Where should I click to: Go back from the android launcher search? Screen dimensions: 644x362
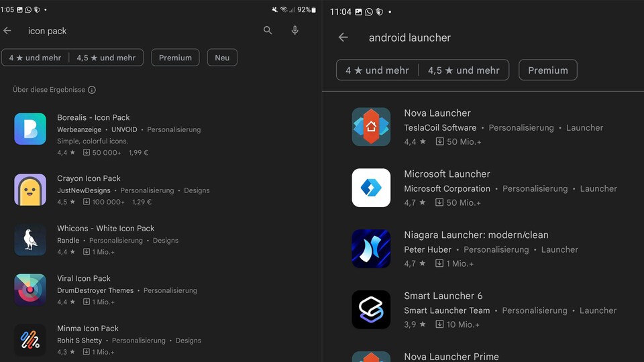(x=343, y=38)
